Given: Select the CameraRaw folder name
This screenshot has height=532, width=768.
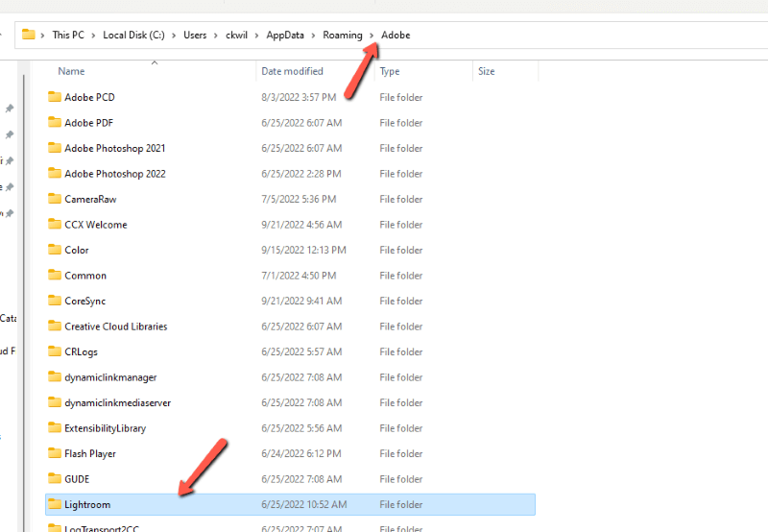Looking at the screenshot, I should click(90, 199).
